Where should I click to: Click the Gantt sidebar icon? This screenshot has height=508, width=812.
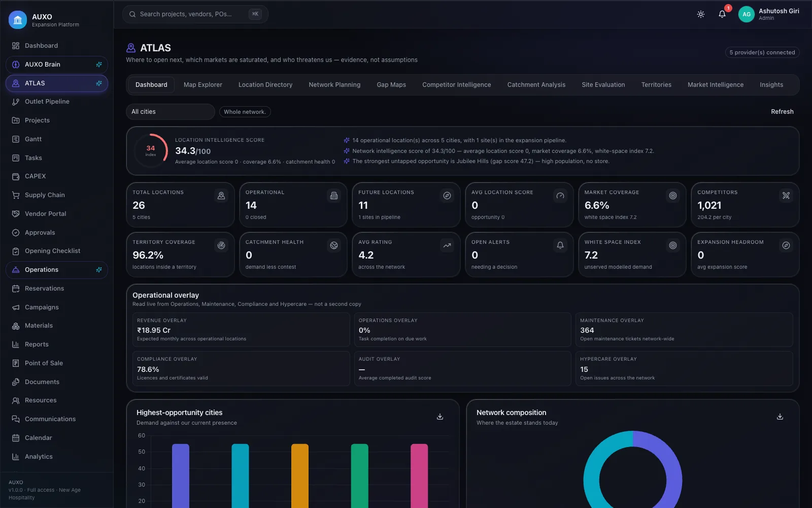coord(16,139)
